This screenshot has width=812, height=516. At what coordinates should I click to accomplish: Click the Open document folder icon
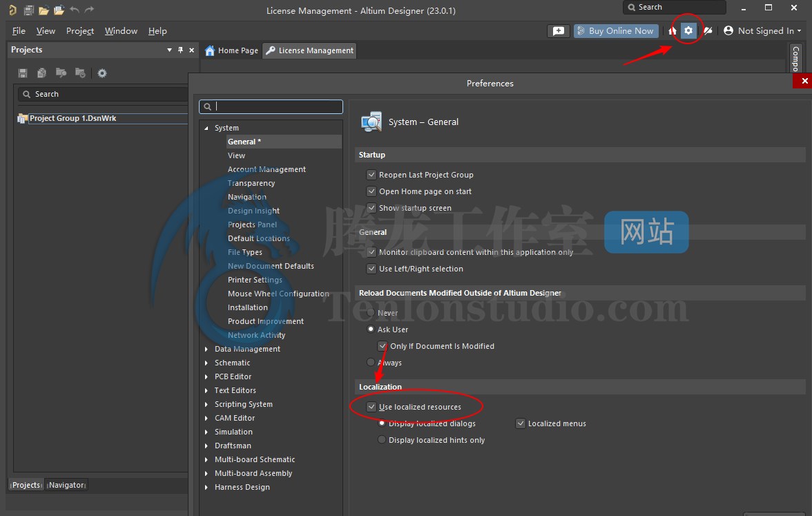tap(44, 10)
